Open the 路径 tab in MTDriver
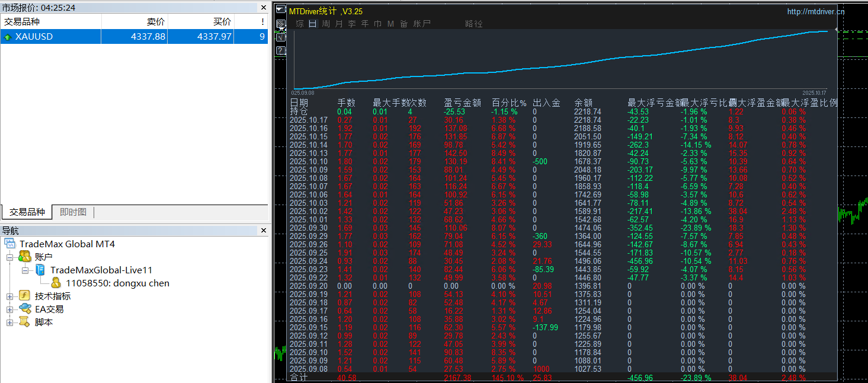Viewport: 868px width, 383px height. (x=474, y=24)
